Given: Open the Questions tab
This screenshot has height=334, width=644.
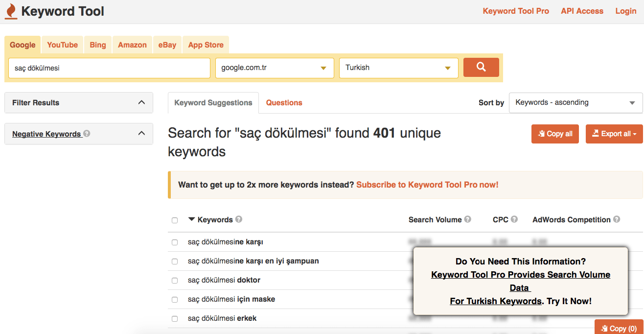Looking at the screenshot, I should point(284,103).
